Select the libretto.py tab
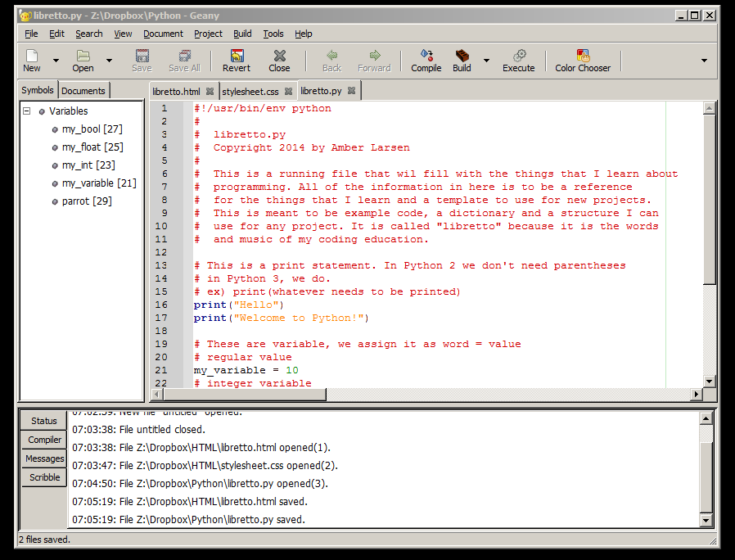This screenshot has width=735, height=560. [x=321, y=91]
